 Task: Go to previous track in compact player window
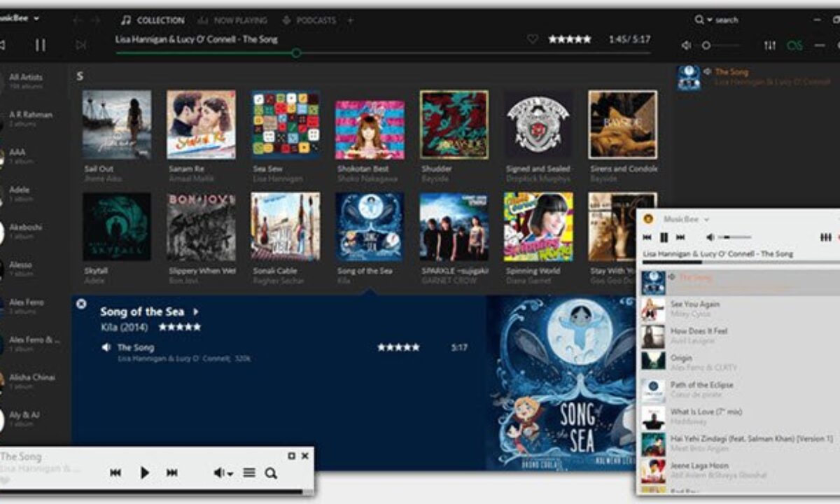647,237
